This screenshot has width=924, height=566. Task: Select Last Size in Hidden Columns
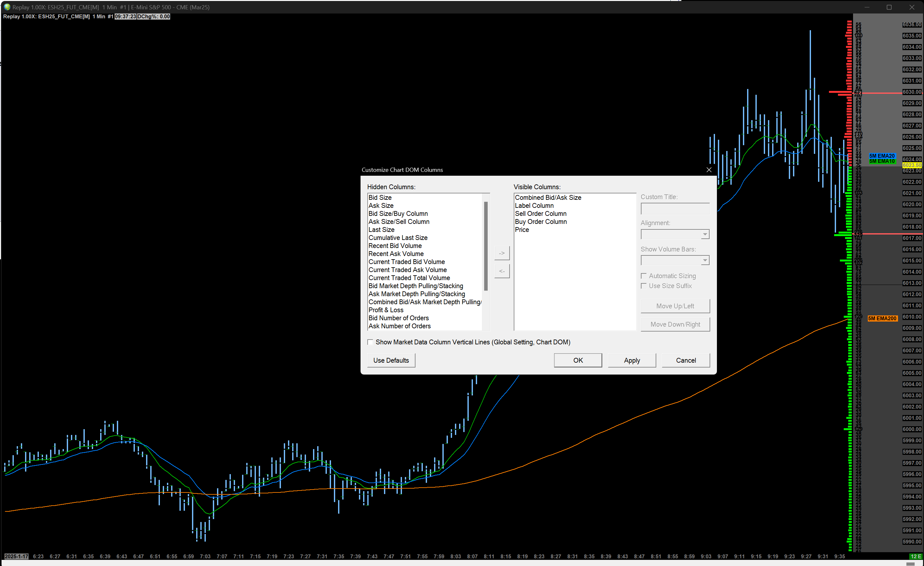[x=381, y=230]
